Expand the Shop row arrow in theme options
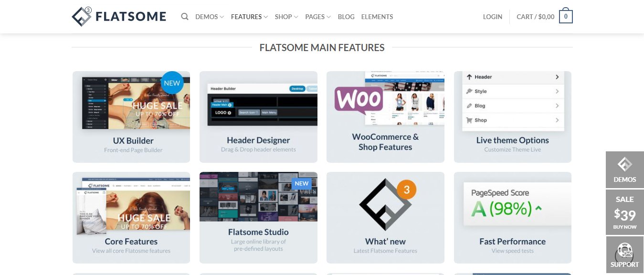The image size is (644, 275). pos(557,120)
